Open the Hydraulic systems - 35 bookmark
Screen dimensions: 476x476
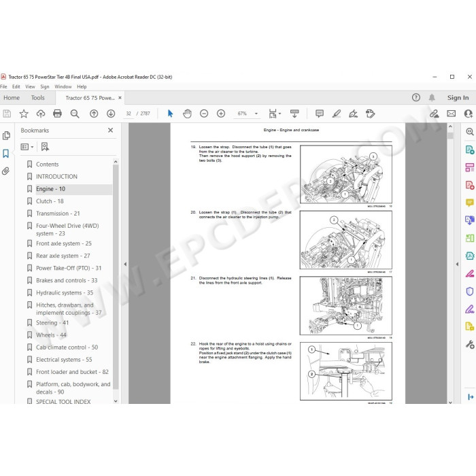pos(65,293)
